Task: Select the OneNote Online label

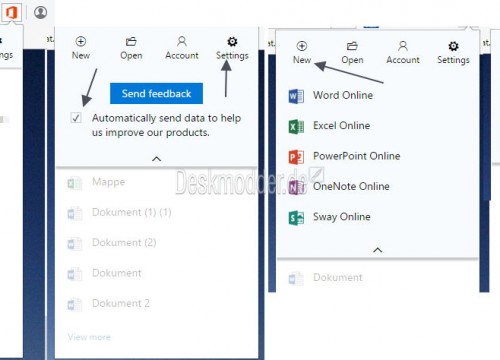Action: coord(351,186)
